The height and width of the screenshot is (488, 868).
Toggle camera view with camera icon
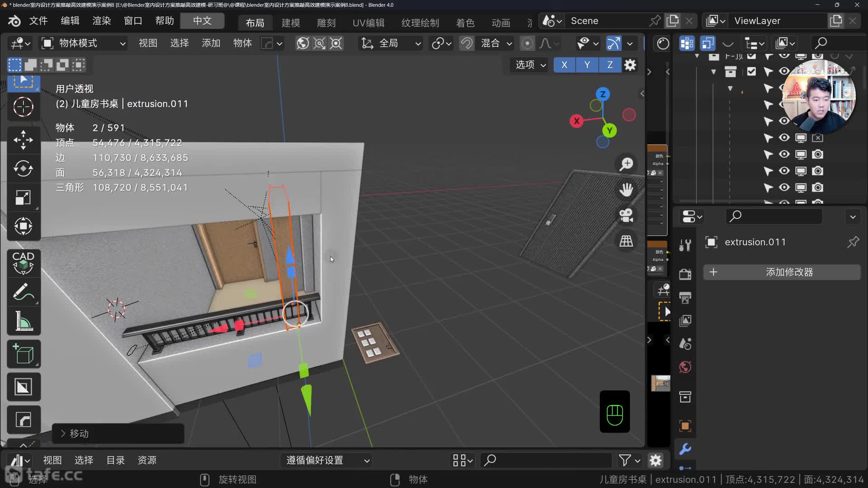click(626, 216)
